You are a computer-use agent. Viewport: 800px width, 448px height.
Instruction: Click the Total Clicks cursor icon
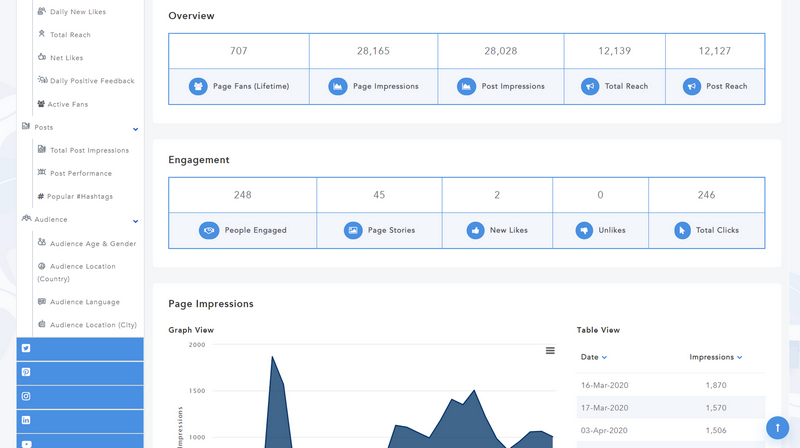click(682, 230)
